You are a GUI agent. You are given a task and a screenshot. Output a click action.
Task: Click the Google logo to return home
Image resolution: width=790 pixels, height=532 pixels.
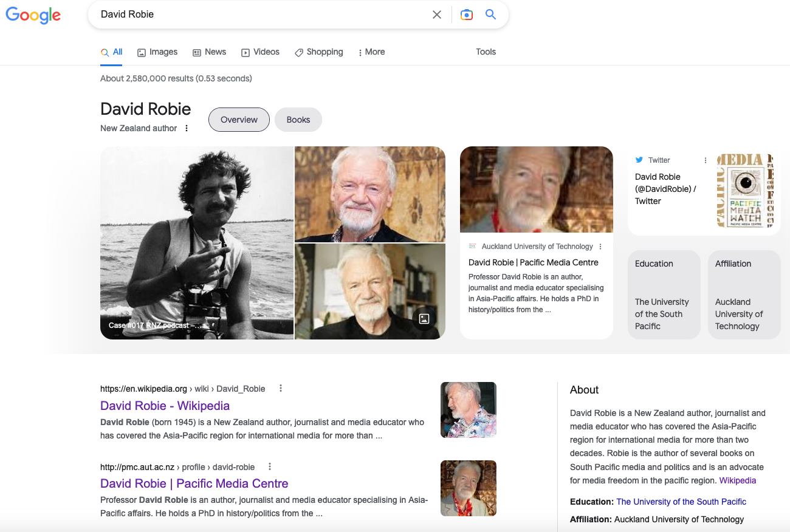pyautogui.click(x=33, y=15)
